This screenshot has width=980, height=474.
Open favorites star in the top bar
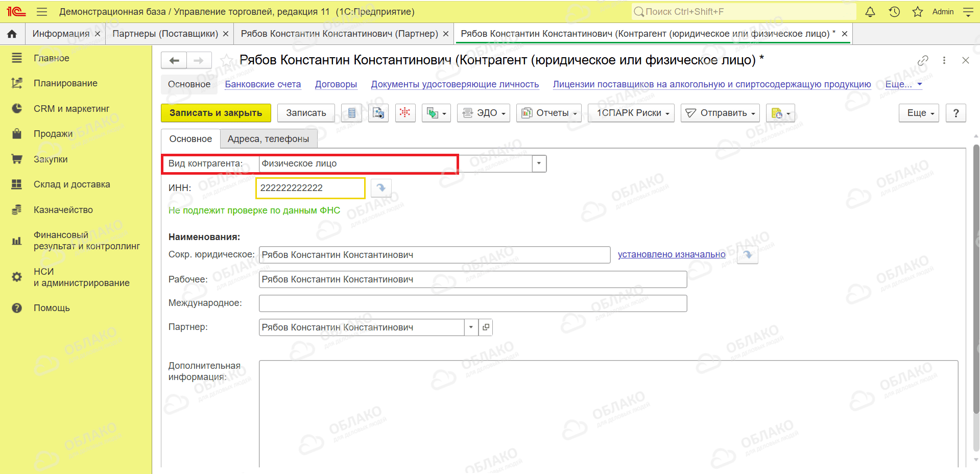point(918,12)
